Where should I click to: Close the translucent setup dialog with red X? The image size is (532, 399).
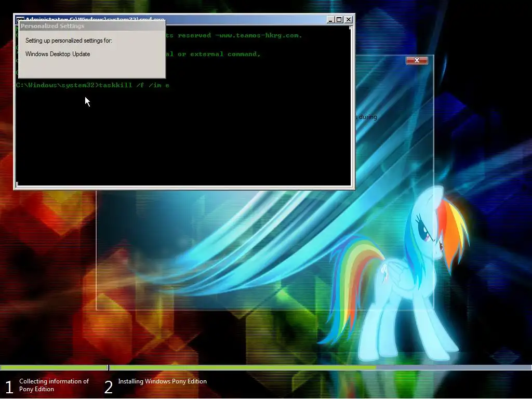pos(417,60)
